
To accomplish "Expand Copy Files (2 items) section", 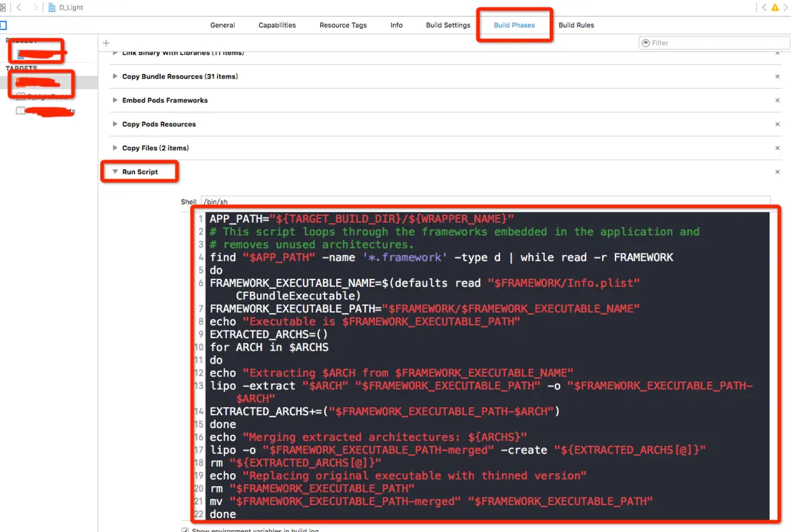I will coord(115,148).
